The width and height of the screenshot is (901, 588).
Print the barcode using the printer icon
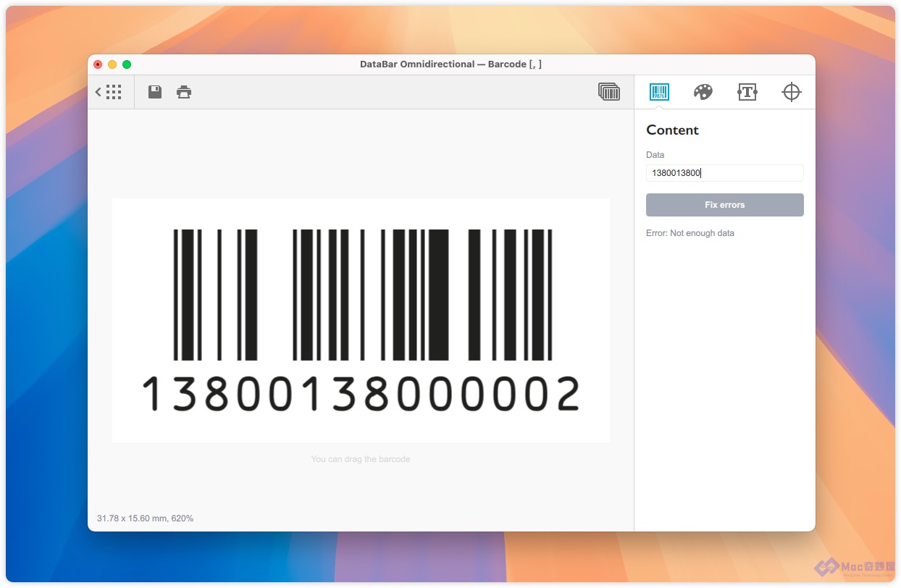pyautogui.click(x=184, y=92)
